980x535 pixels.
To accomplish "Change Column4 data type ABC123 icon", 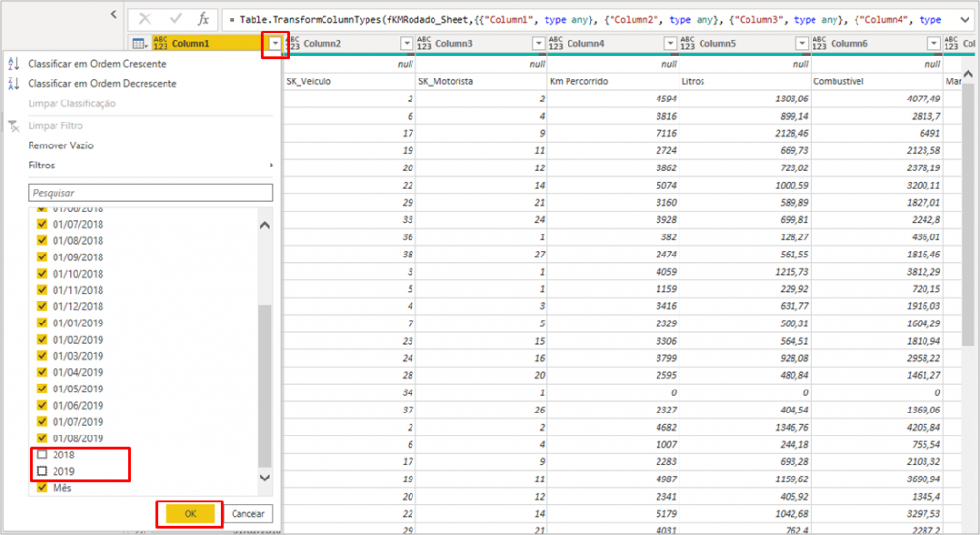I will click(x=556, y=43).
